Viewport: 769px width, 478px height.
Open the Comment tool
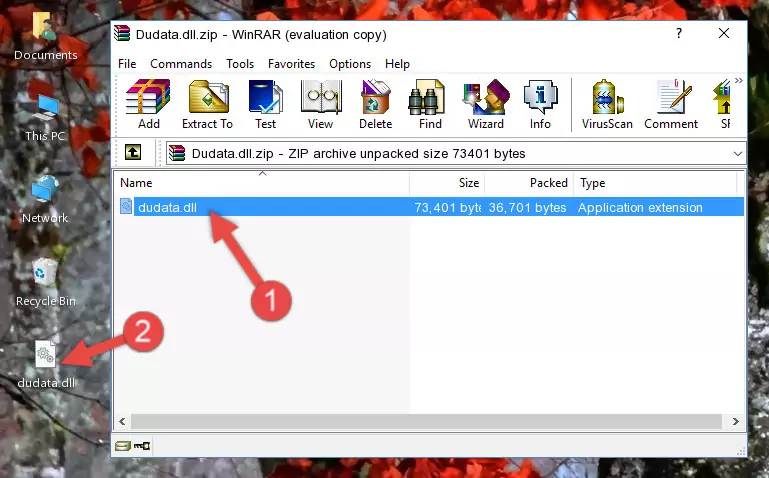[x=671, y=104]
